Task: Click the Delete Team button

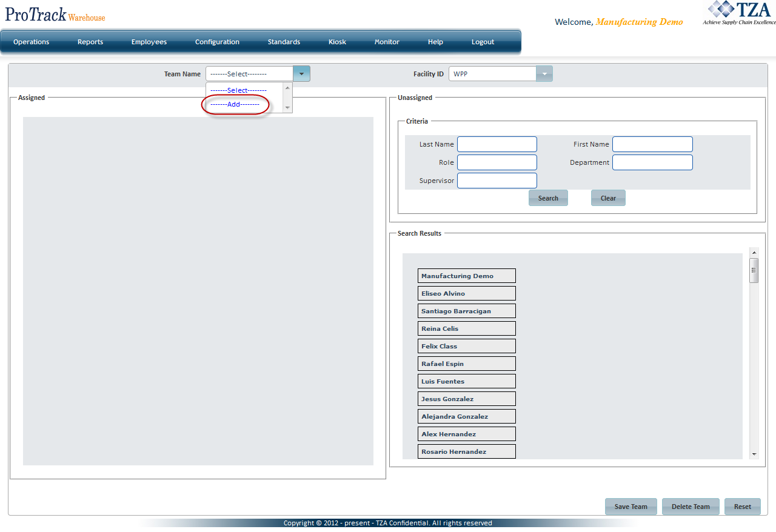Action: click(x=691, y=507)
